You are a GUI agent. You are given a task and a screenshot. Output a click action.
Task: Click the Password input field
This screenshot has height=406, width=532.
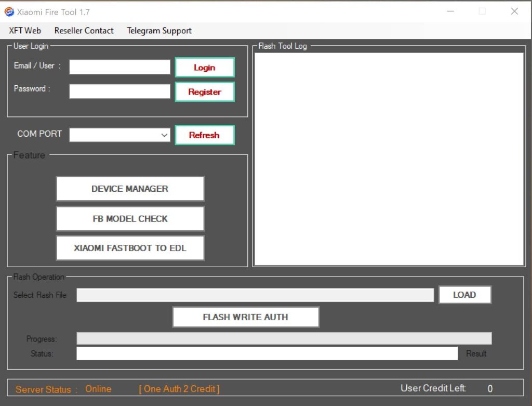pos(119,91)
